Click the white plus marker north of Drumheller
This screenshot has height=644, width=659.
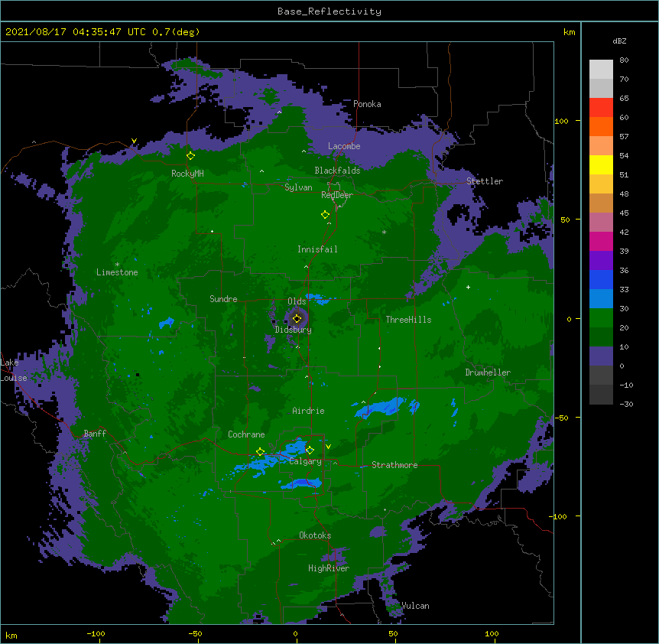tap(468, 287)
